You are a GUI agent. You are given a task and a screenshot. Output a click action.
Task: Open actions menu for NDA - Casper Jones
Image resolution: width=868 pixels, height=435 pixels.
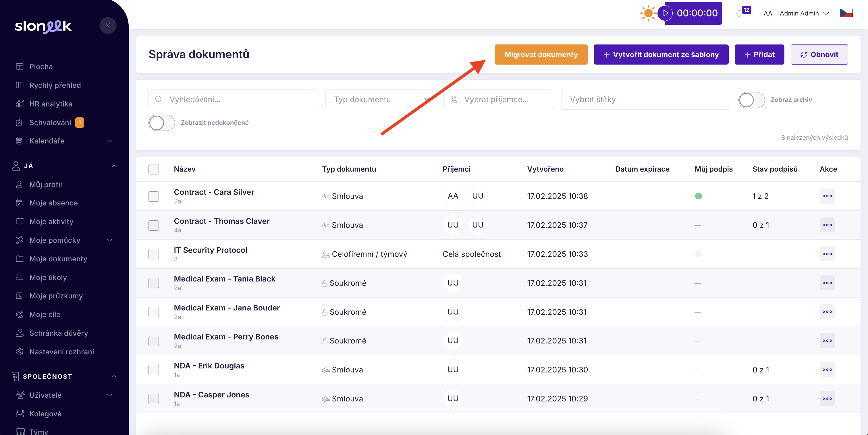827,399
